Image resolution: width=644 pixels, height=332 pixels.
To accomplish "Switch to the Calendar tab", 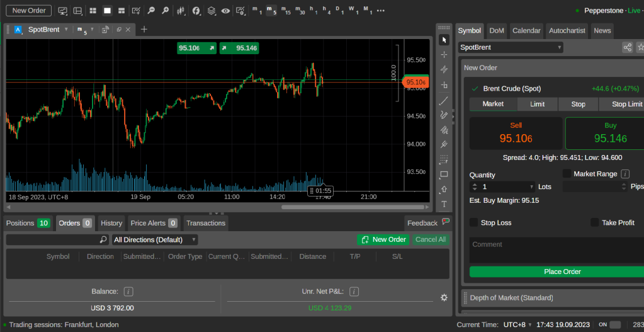I will point(526,30).
